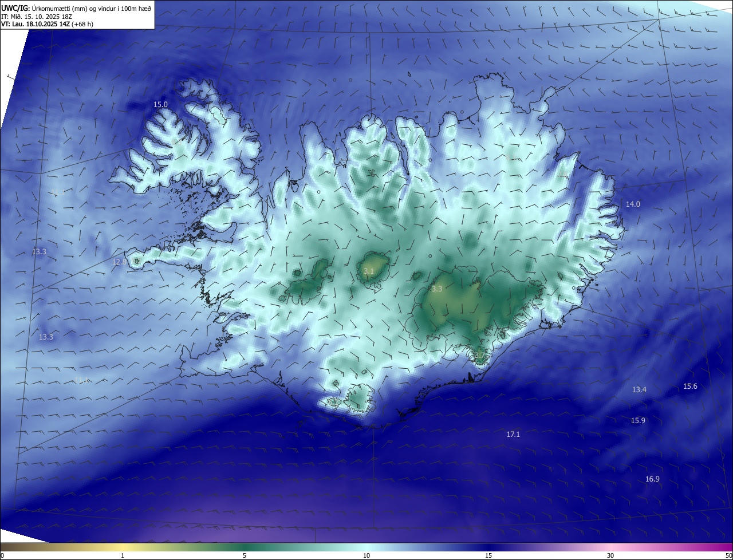Click the 3.7 value label on the map

coord(479,356)
